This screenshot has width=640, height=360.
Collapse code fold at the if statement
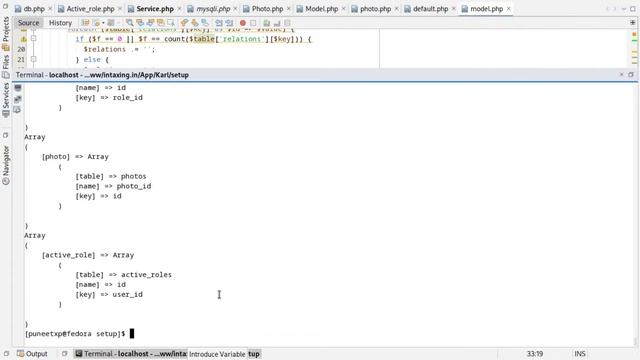point(33,39)
